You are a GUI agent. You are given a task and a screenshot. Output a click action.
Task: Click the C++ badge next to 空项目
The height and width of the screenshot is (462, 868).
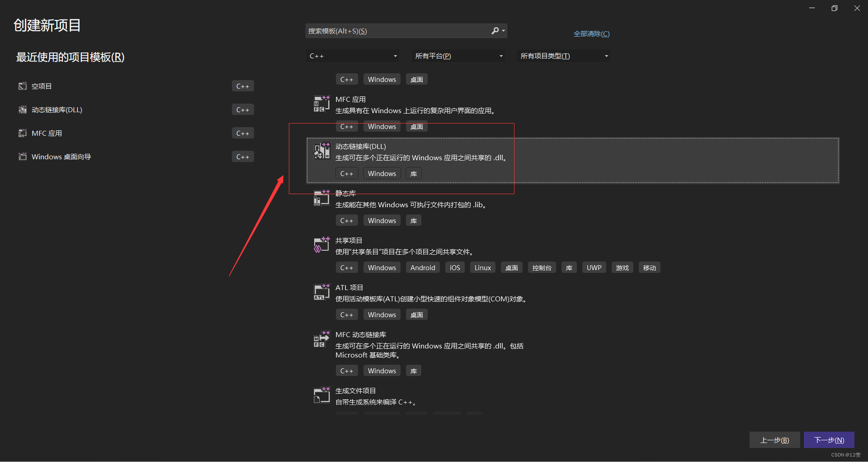(x=243, y=86)
